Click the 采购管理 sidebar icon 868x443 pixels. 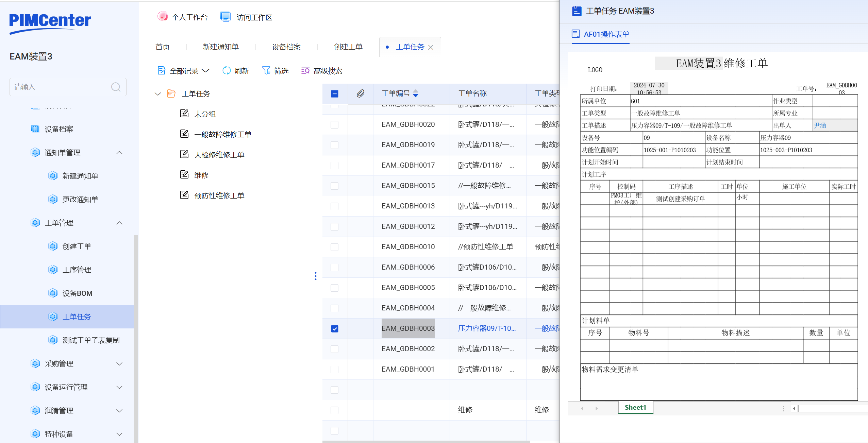(x=35, y=363)
